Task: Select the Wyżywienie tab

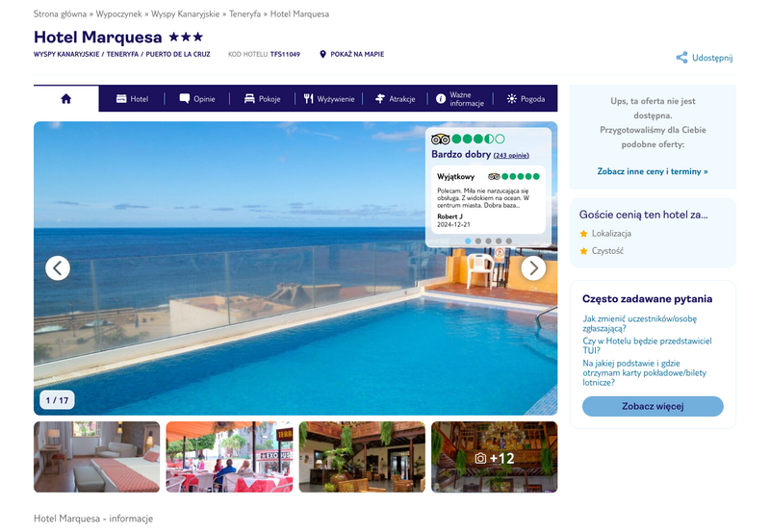Action: (328, 99)
